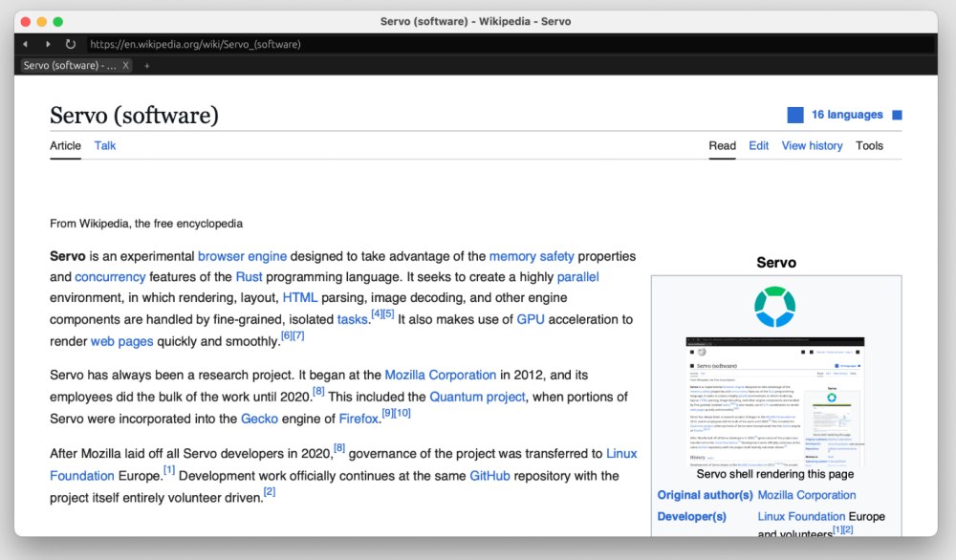The width and height of the screenshot is (956, 560).
Task: Jump to the GitHub link
Action: click(x=489, y=476)
